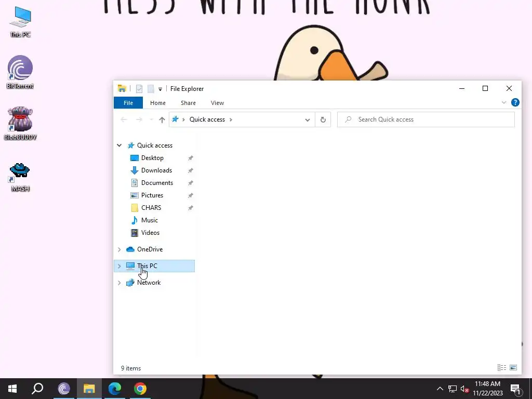Open the Windows Start menu
Viewport: 532px width, 399px height.
12,389
